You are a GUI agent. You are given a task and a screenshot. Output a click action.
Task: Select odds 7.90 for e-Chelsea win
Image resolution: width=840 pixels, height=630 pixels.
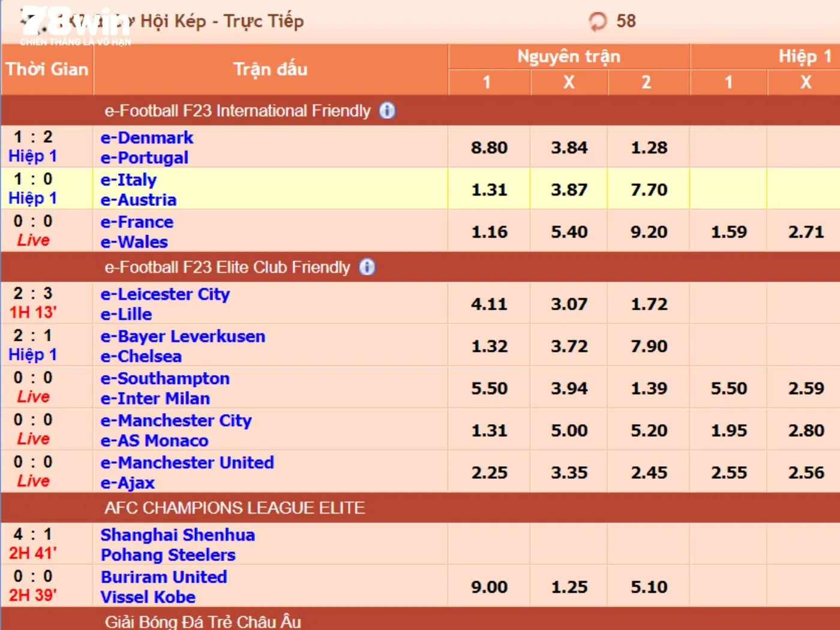point(649,346)
